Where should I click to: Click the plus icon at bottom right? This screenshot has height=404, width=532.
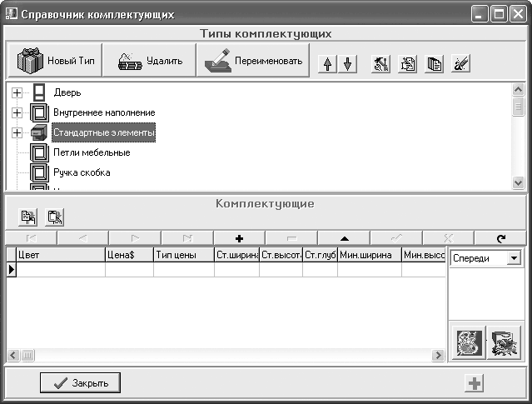pos(474,383)
